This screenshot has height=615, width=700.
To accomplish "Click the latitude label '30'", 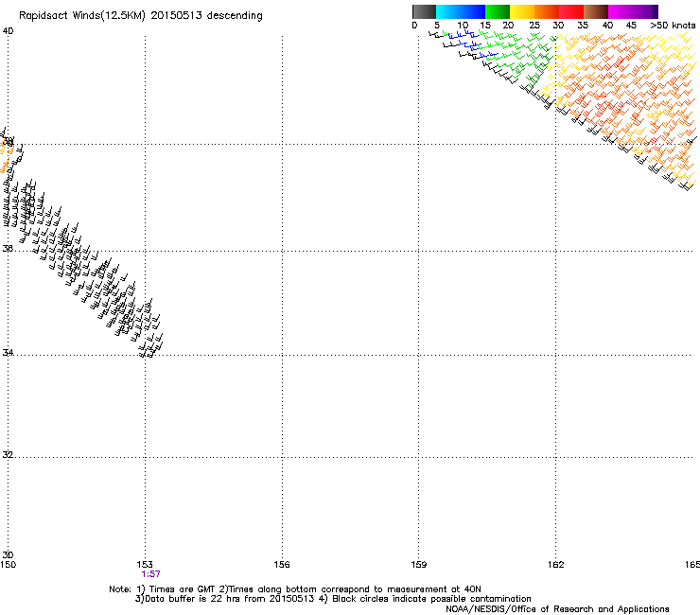I will (x=8, y=554).
